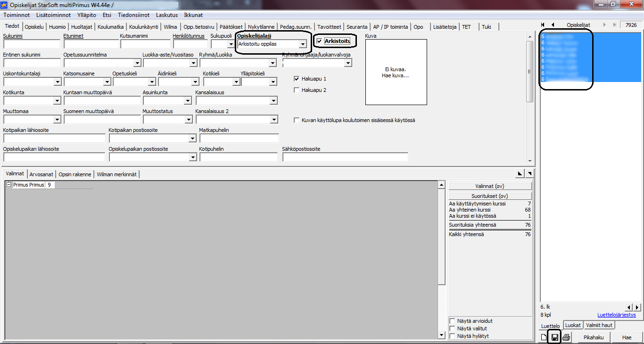Screen dimensions: 644x344
Task: Open the Toiminnot menu
Action: (x=17, y=15)
